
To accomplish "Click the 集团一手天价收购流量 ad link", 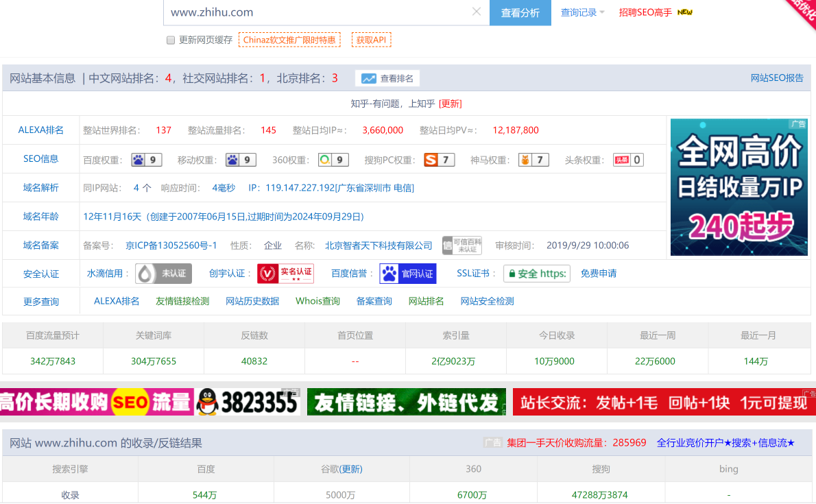I will tap(577, 442).
